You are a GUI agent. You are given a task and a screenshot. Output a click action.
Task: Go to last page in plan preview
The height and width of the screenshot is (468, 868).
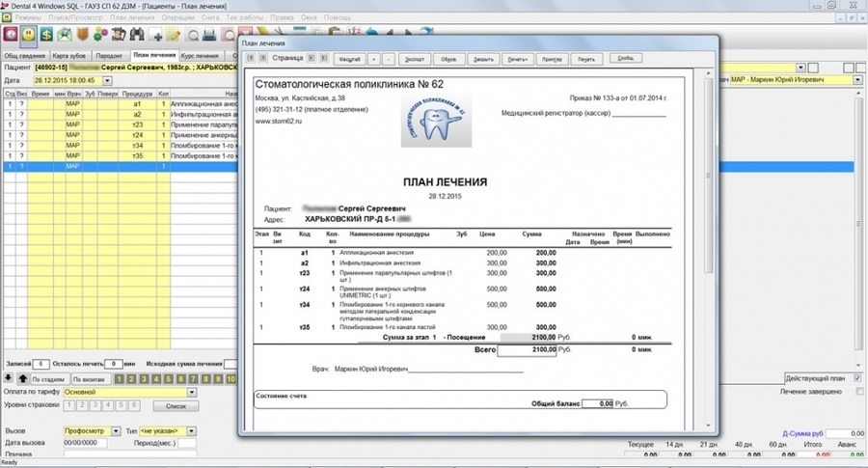click(x=324, y=58)
